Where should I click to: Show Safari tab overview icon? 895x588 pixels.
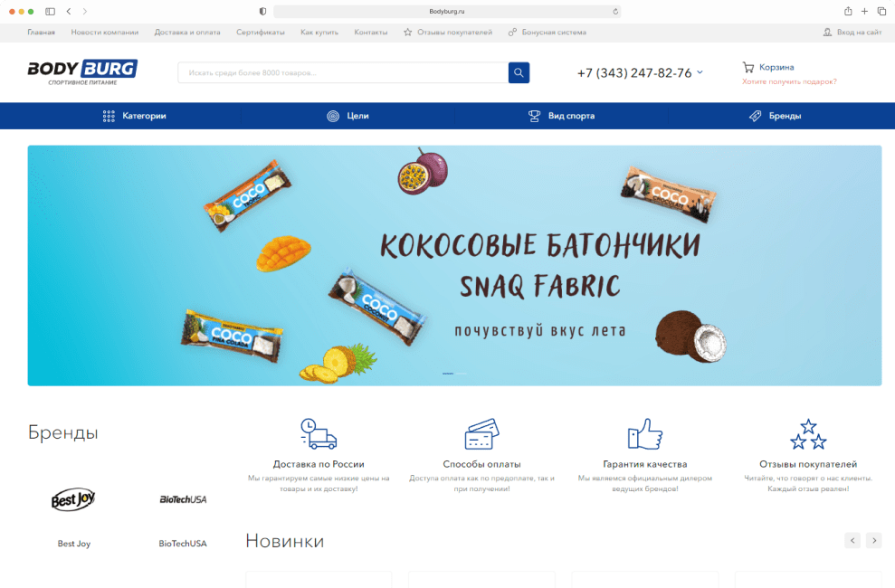coord(881,12)
